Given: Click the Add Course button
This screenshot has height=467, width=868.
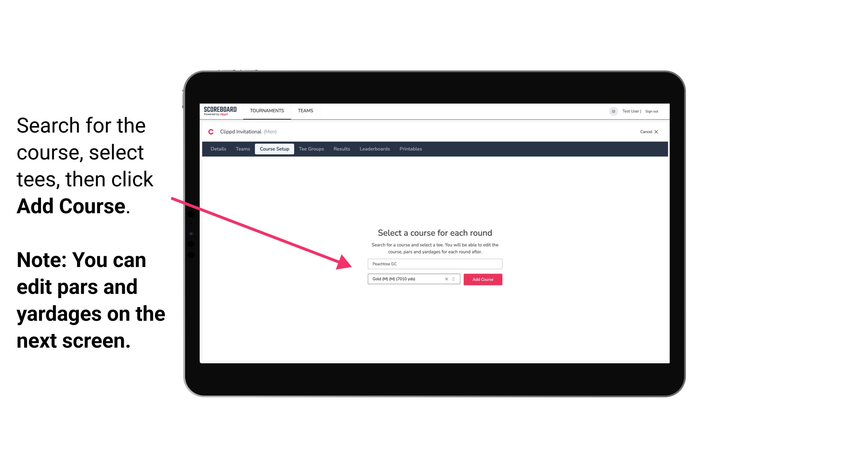Looking at the screenshot, I should [482, 279].
